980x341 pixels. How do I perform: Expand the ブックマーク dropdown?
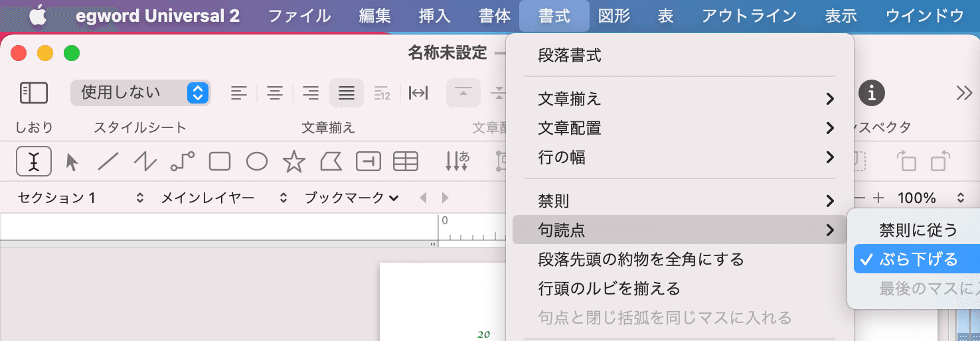[351, 198]
